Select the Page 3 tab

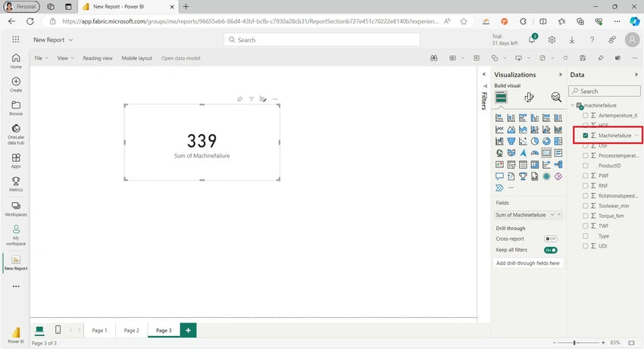tap(164, 330)
